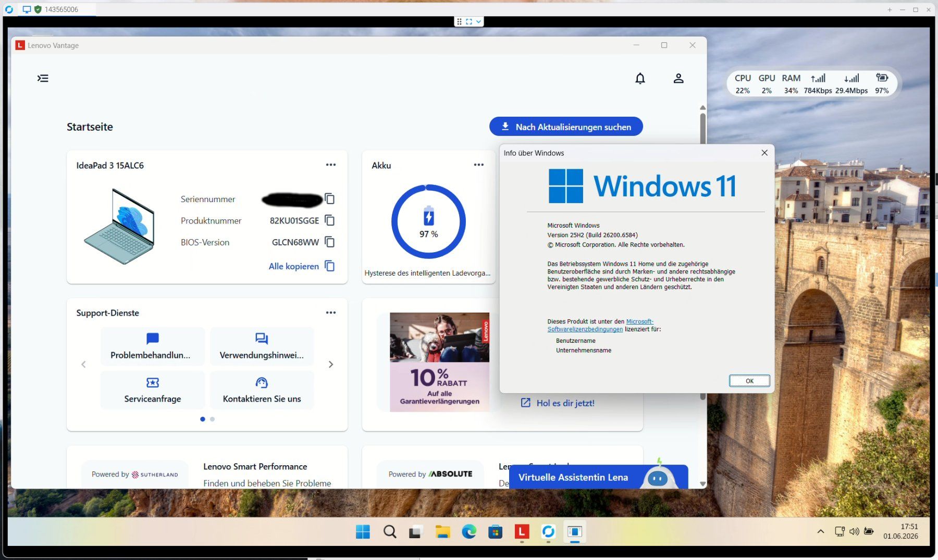Click the GPU 2% widget reading
938x560 pixels.
click(x=767, y=83)
